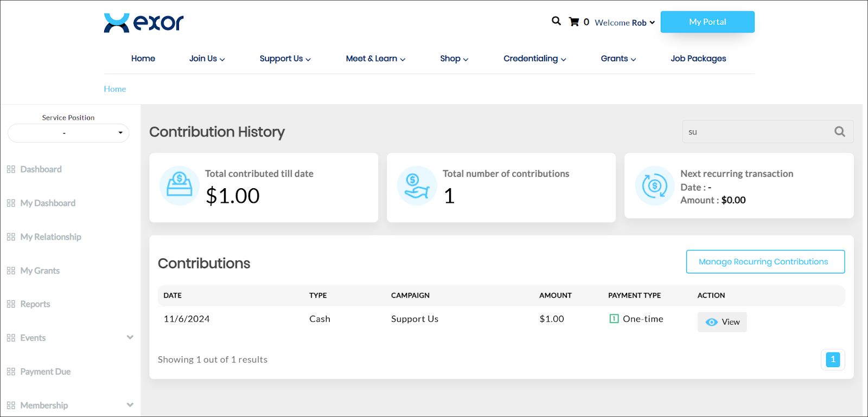
Task: Click the Exor logo
Action: click(144, 23)
